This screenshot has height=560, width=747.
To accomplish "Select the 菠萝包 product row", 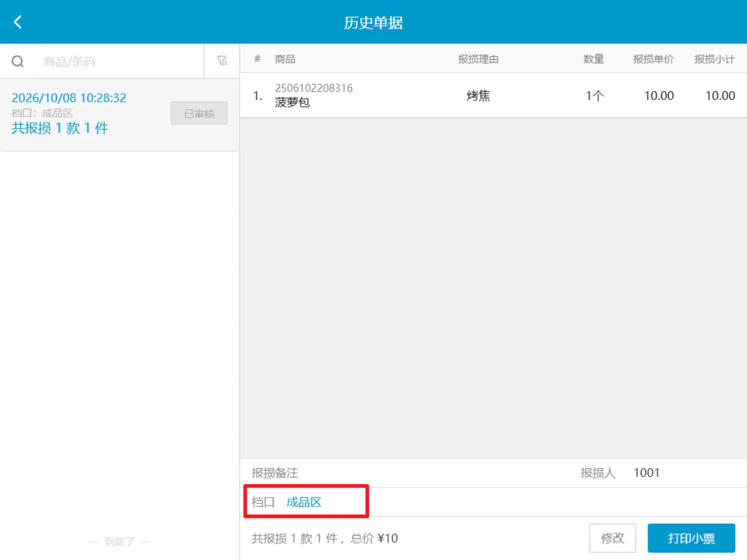I will 493,96.
